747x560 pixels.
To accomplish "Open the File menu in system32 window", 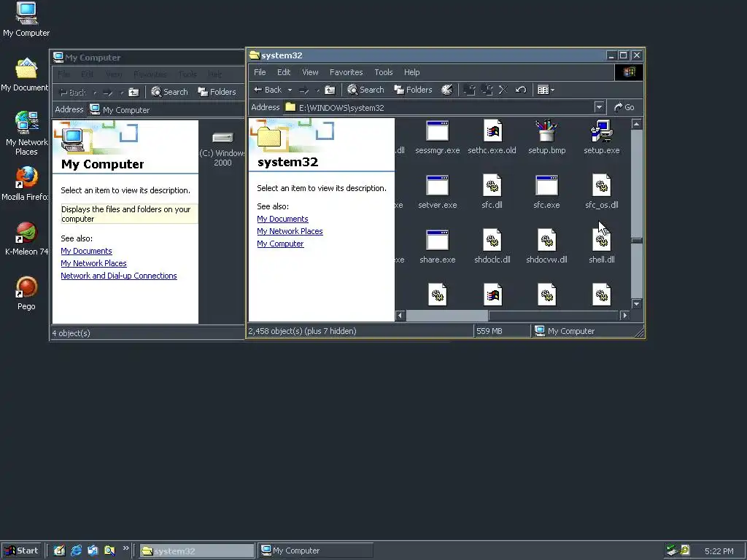I will pos(260,72).
